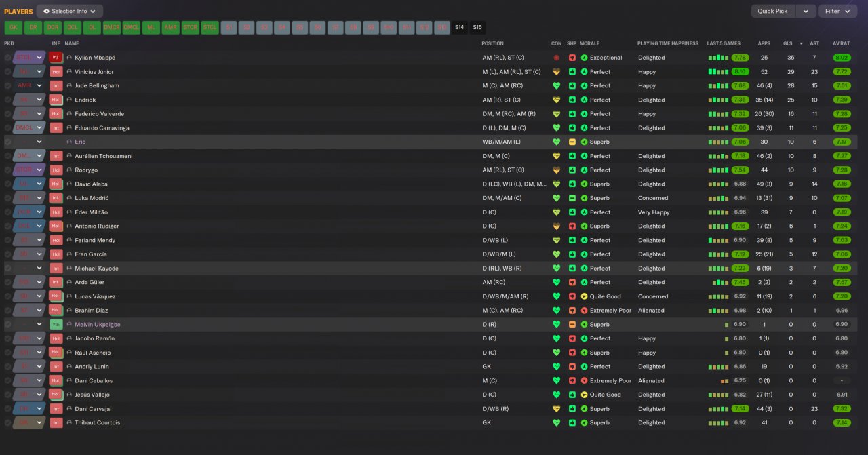The height and width of the screenshot is (455, 868).
Task: Click the PLAYING TIME HAPPINESS column header
Action: click(x=667, y=43)
